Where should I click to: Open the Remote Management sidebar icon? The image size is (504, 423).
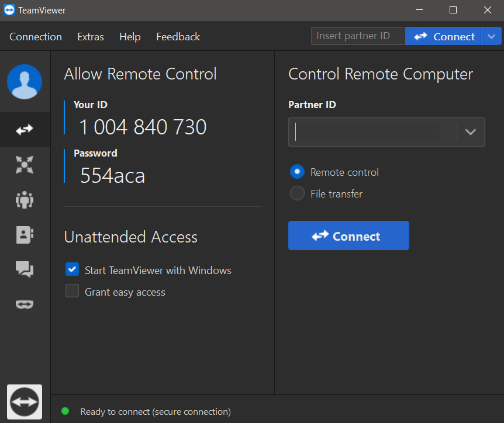pyautogui.click(x=25, y=165)
